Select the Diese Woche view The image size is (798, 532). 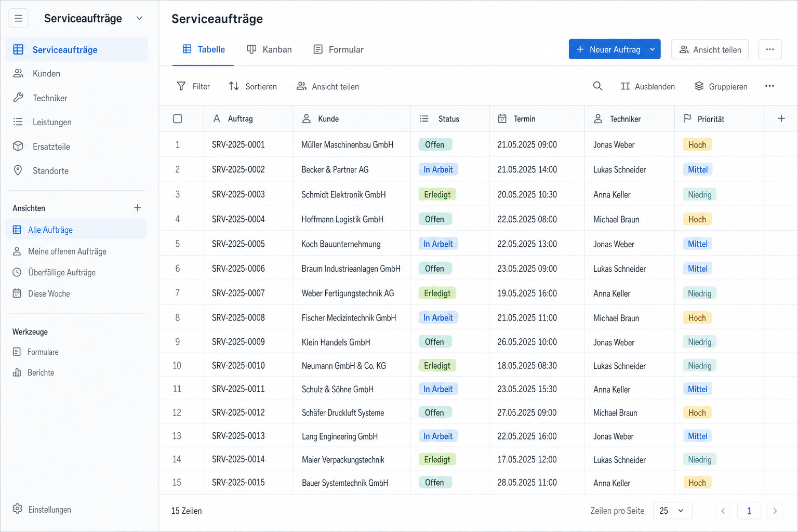76,294
